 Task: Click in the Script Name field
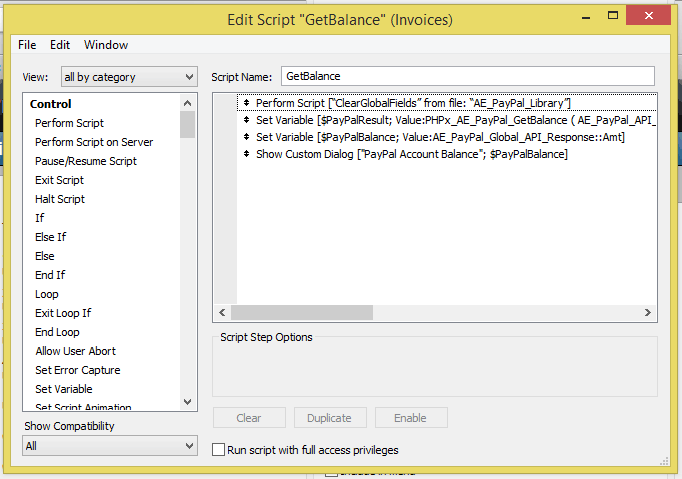pos(467,76)
